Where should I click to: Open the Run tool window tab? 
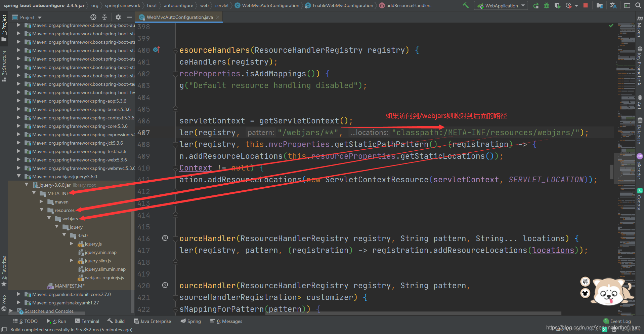(x=56, y=321)
